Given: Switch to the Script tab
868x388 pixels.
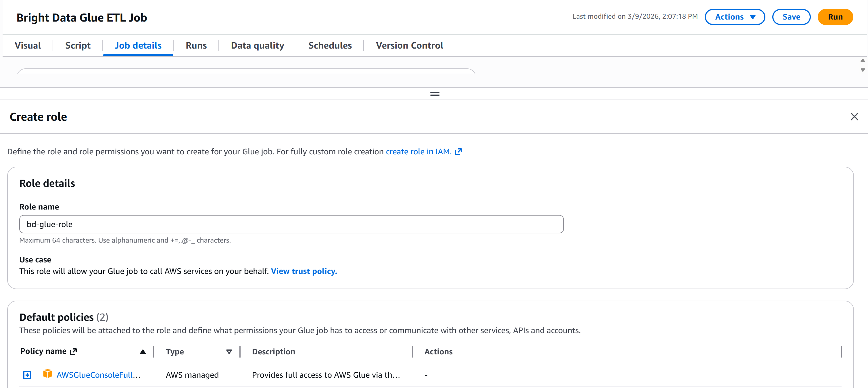Looking at the screenshot, I should (x=78, y=45).
